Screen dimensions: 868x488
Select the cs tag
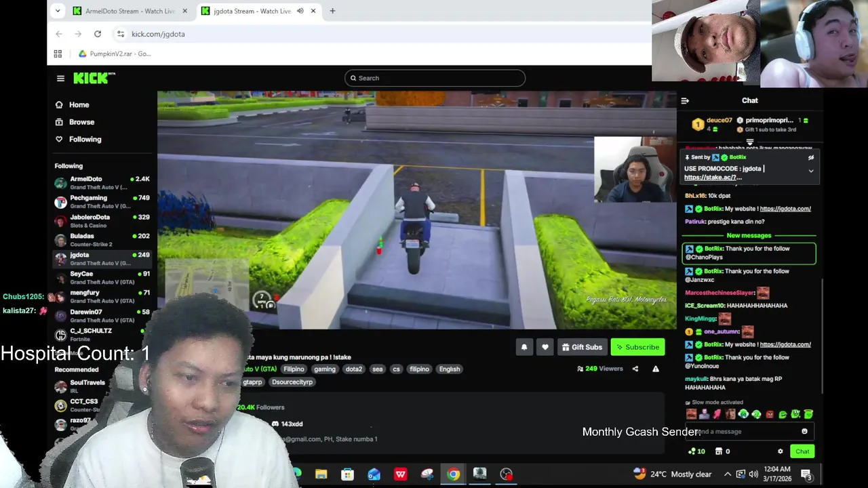[x=396, y=369]
